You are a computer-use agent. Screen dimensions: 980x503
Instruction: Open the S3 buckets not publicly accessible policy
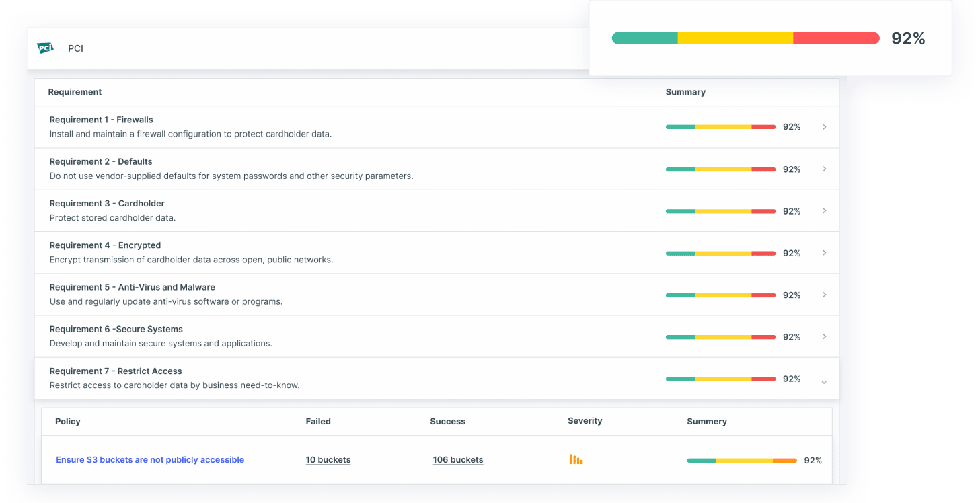150,460
